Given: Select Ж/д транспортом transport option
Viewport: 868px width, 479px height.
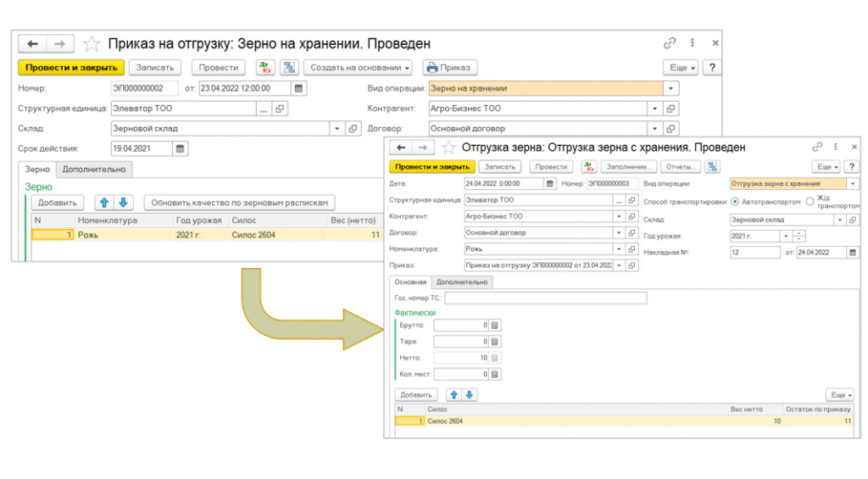Looking at the screenshot, I should 810,202.
